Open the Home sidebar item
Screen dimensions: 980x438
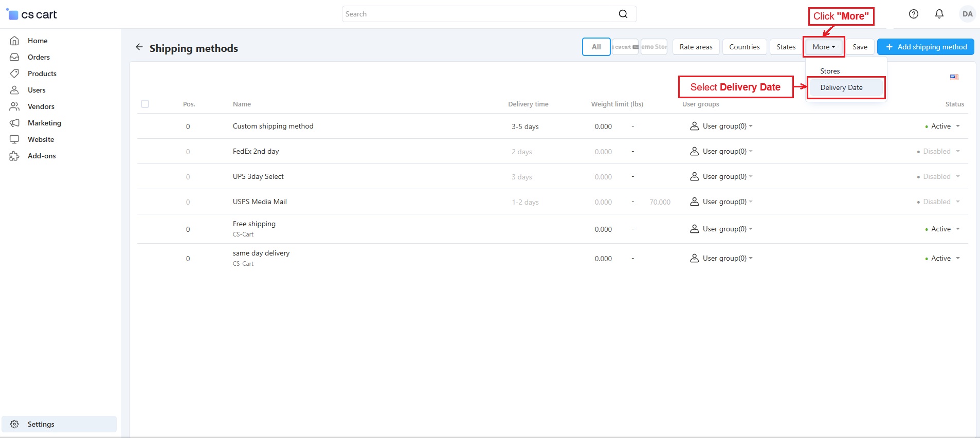[x=37, y=41]
